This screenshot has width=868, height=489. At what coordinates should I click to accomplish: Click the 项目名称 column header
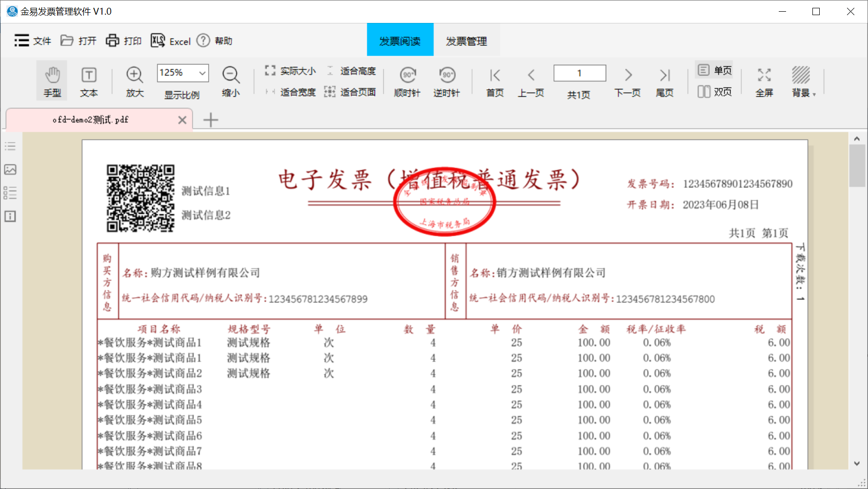[x=159, y=329]
